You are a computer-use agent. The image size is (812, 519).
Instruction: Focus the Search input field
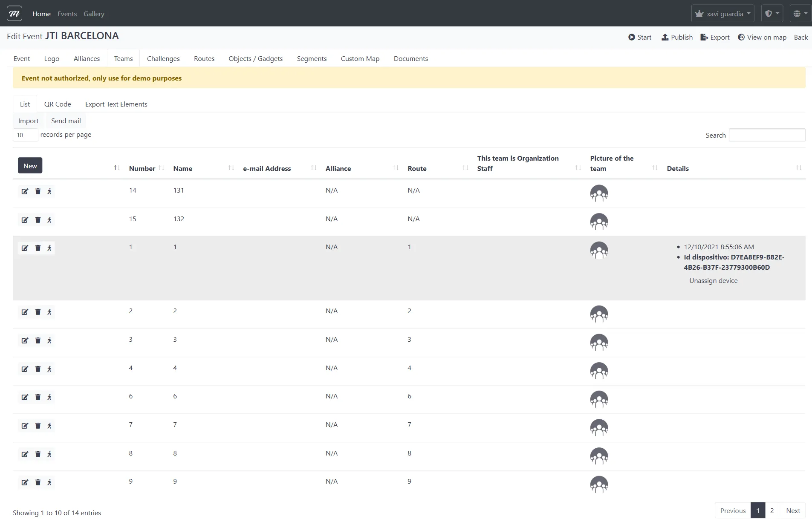[x=767, y=135]
